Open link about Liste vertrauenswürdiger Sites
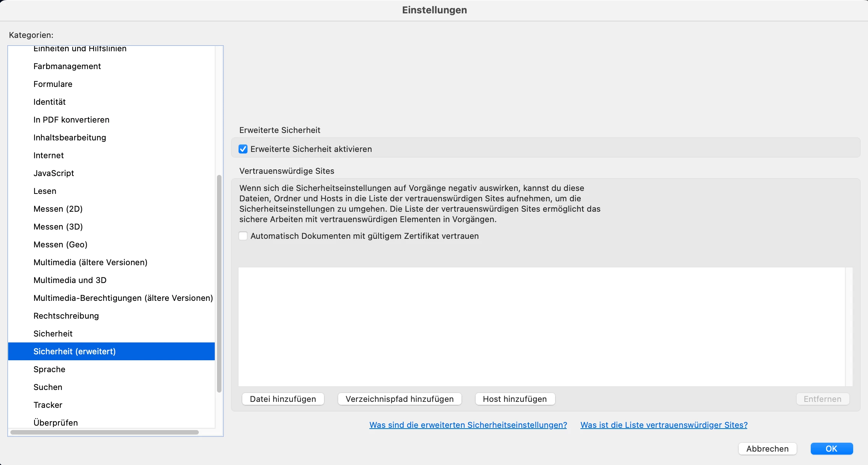The height and width of the screenshot is (465, 868). (664, 425)
